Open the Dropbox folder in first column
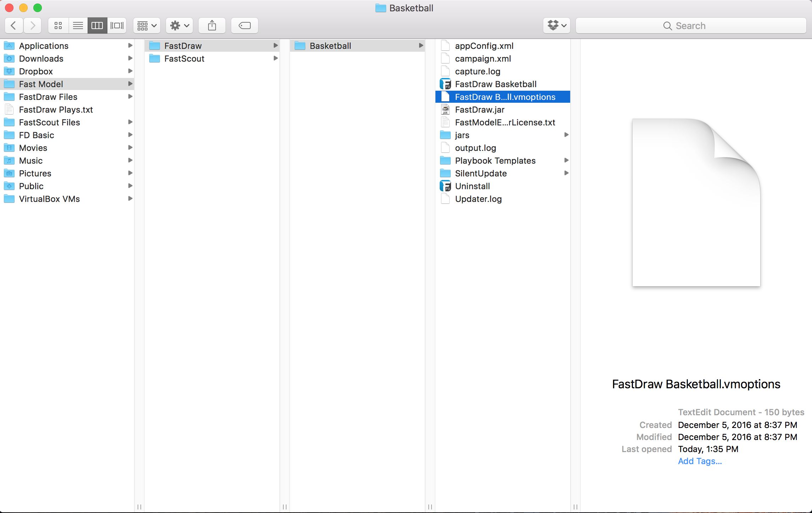 point(67,71)
